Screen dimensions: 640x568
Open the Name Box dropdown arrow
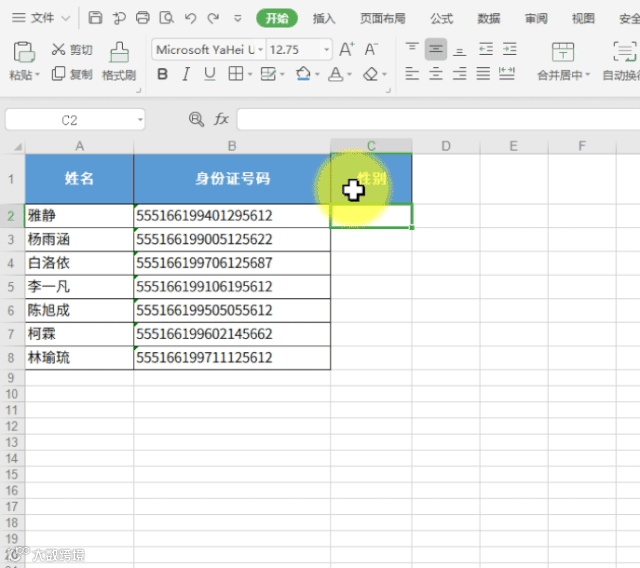140,120
